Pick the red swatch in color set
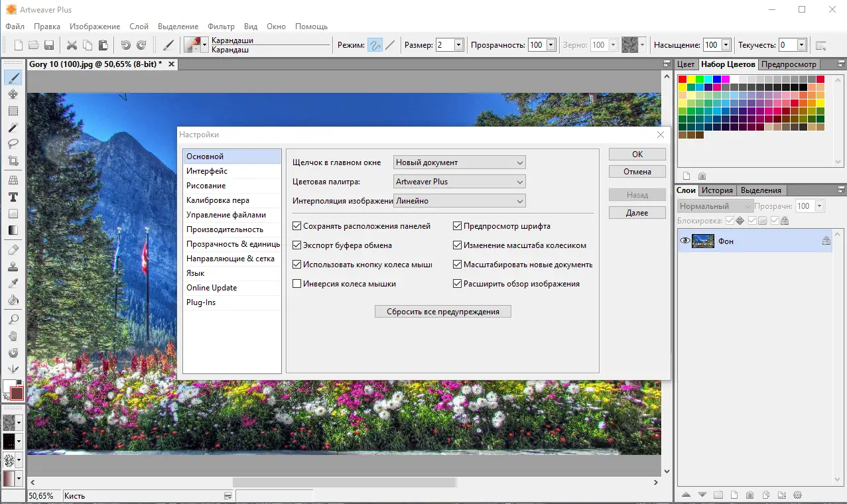Screen dimensions: 847x504 pyautogui.click(x=683, y=80)
